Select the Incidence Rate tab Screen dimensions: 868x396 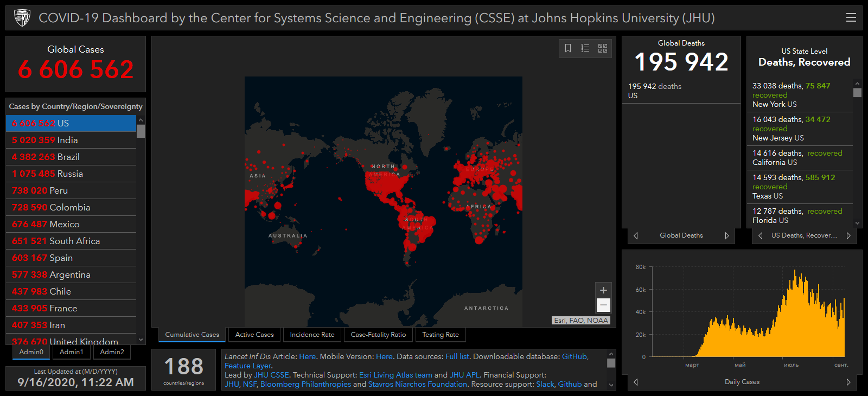tap(312, 335)
